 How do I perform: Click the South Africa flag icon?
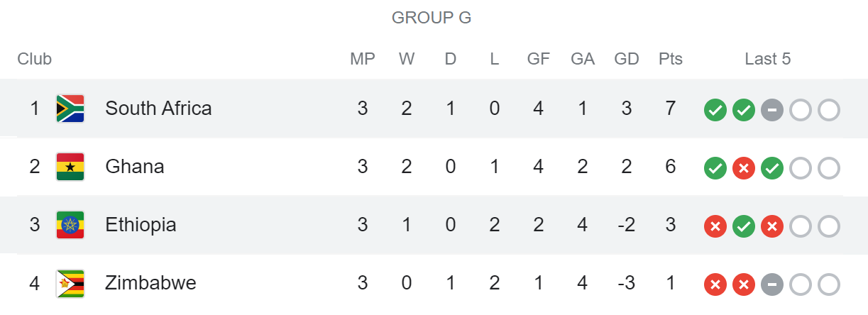point(70,109)
